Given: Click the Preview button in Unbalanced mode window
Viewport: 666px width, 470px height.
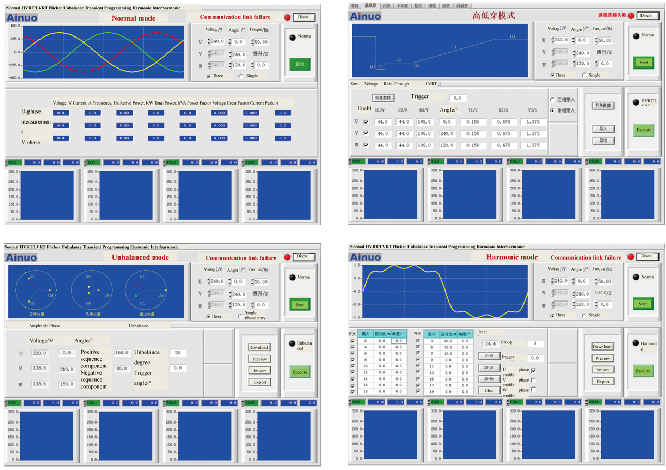Looking at the screenshot, I should point(260,359).
